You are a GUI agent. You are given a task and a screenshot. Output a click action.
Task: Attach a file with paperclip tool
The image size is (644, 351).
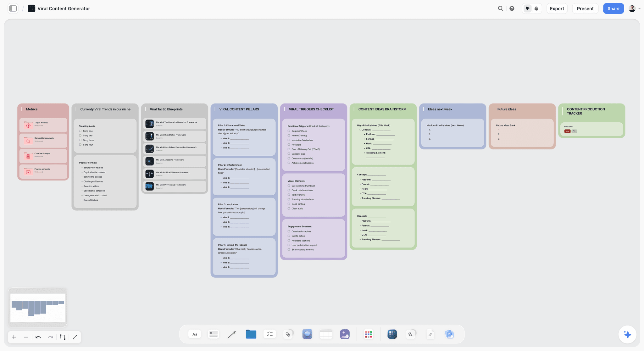pyautogui.click(x=430, y=334)
